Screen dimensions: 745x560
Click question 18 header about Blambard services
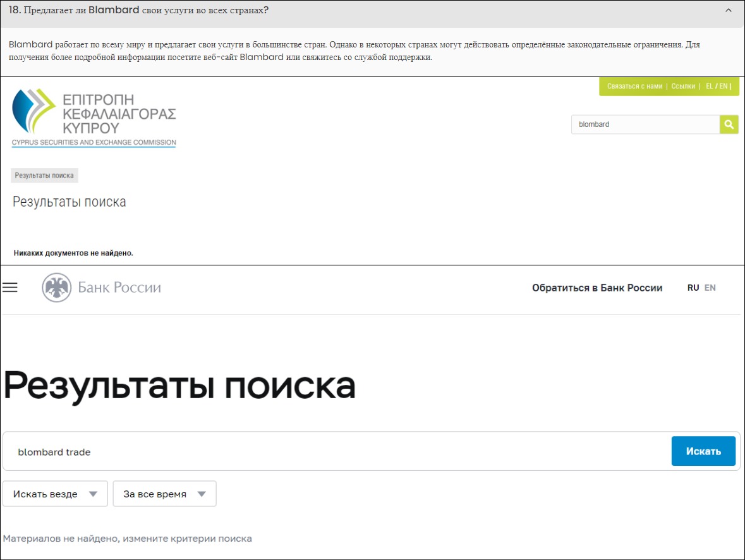click(x=373, y=14)
